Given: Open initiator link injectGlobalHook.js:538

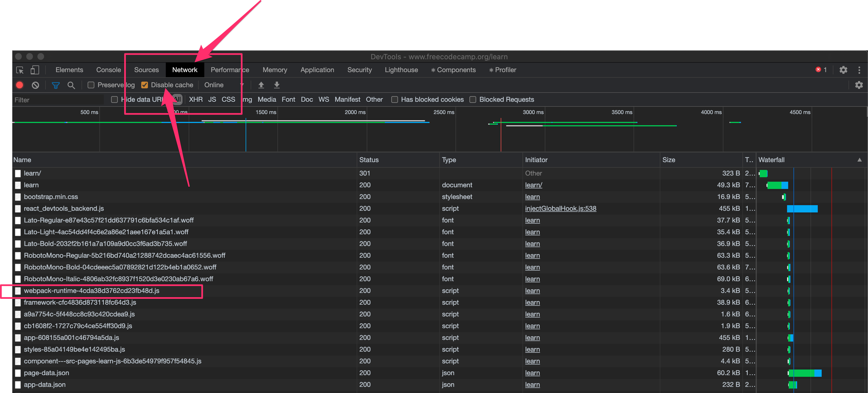Looking at the screenshot, I should pyautogui.click(x=560, y=209).
